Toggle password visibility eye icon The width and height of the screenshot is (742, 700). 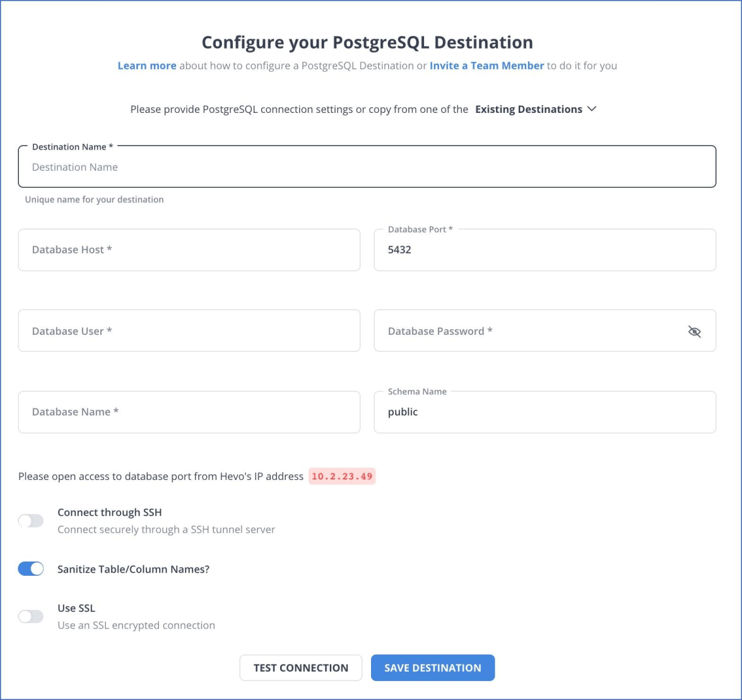[x=694, y=332]
